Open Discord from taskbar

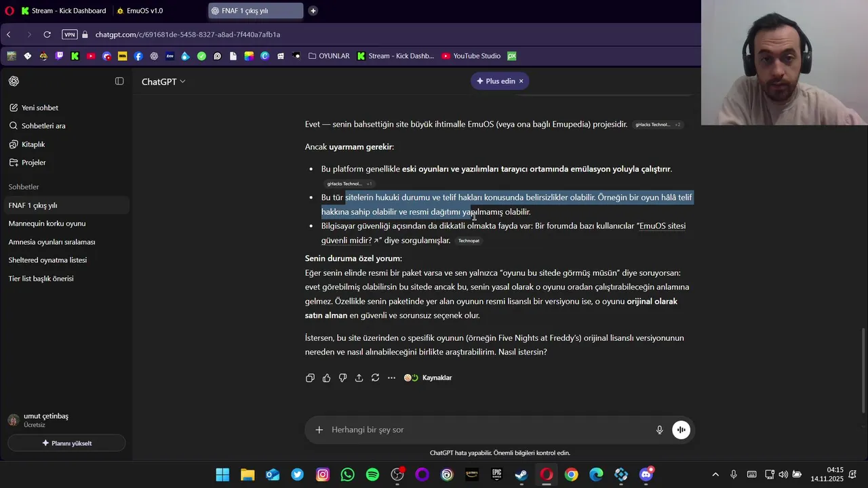point(646,474)
